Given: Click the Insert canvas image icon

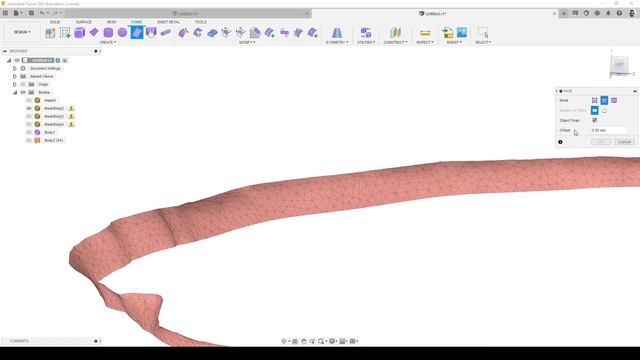Looking at the screenshot, I should pyautogui.click(x=462, y=32).
